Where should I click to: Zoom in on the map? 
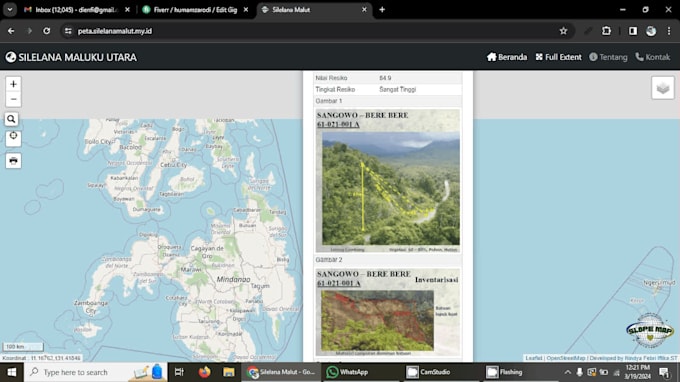(x=13, y=84)
